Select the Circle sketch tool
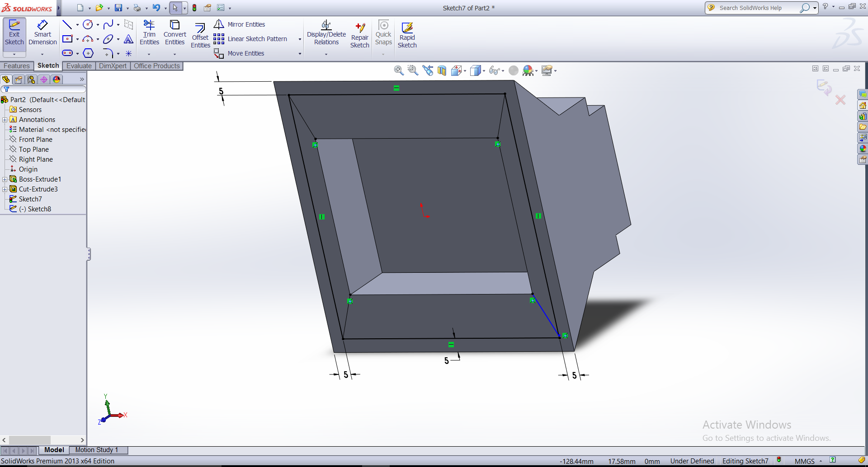The width and height of the screenshot is (868, 467). tap(88, 24)
